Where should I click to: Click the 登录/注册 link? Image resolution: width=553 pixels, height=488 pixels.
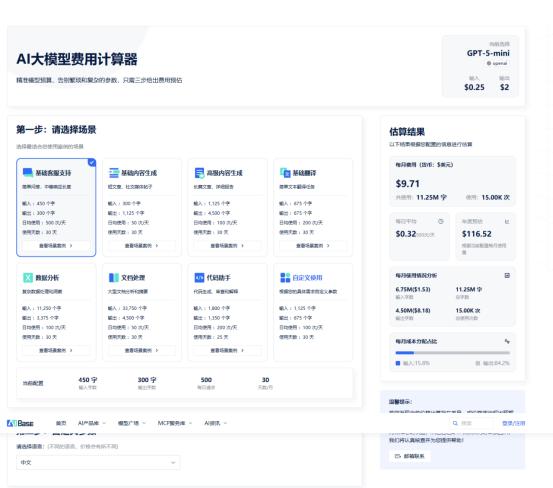click(x=514, y=423)
